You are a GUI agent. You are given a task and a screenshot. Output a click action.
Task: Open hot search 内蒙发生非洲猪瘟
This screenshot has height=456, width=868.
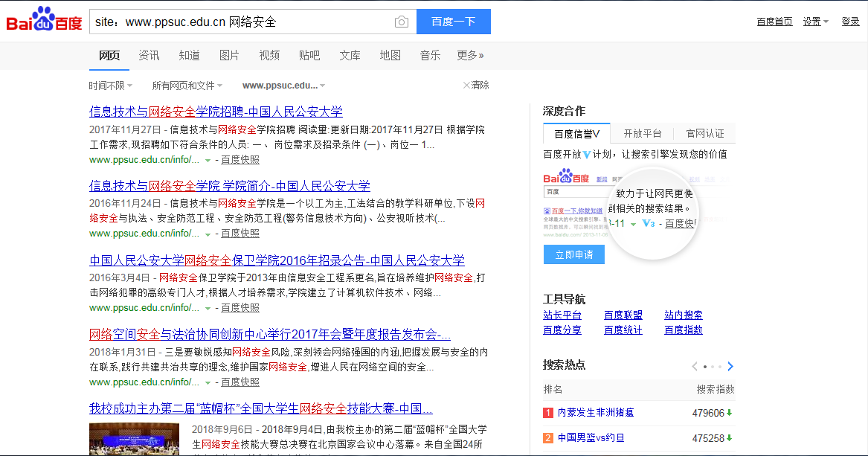click(x=596, y=413)
